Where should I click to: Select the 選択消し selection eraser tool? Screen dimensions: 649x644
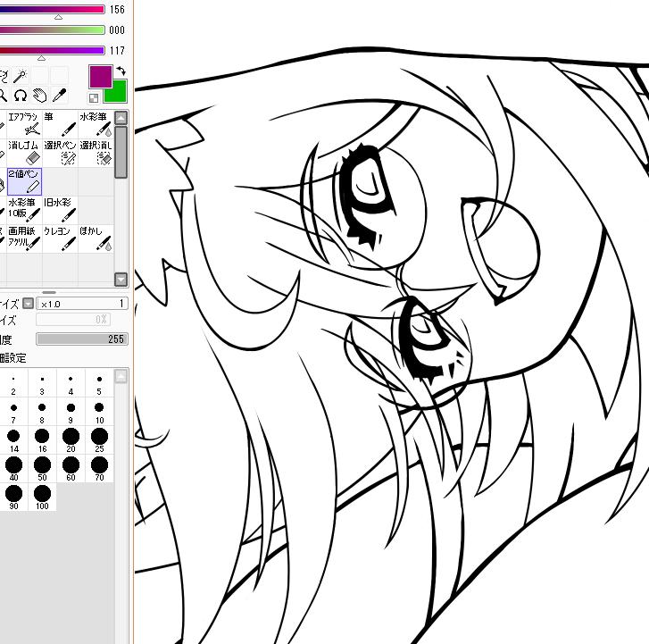pos(96,153)
